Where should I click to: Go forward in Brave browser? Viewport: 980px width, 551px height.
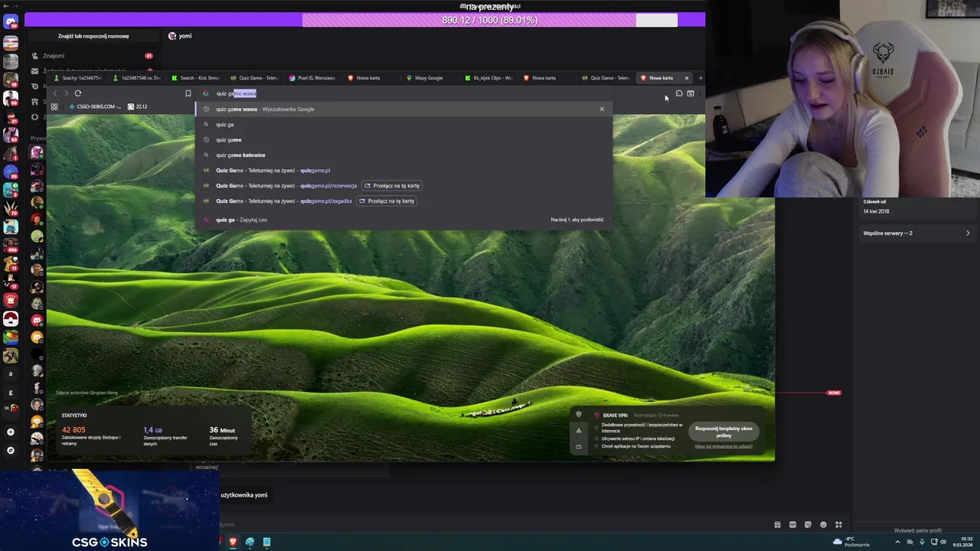pos(66,93)
